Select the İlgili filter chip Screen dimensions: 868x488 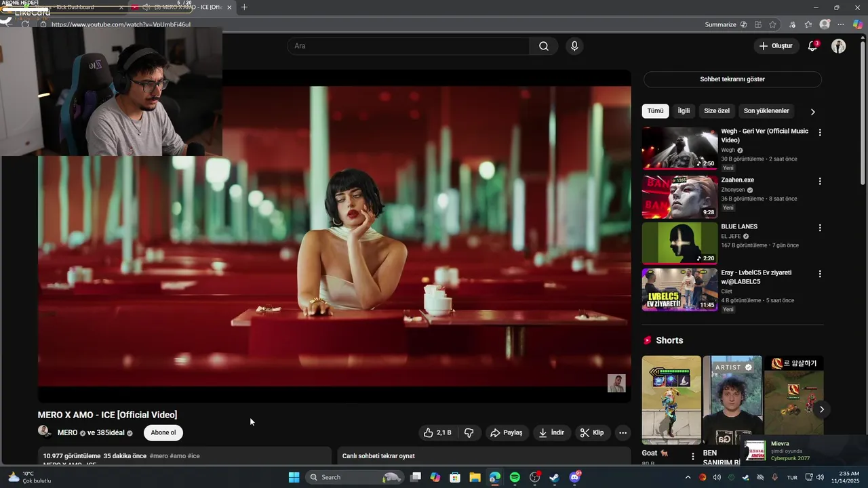(x=684, y=110)
